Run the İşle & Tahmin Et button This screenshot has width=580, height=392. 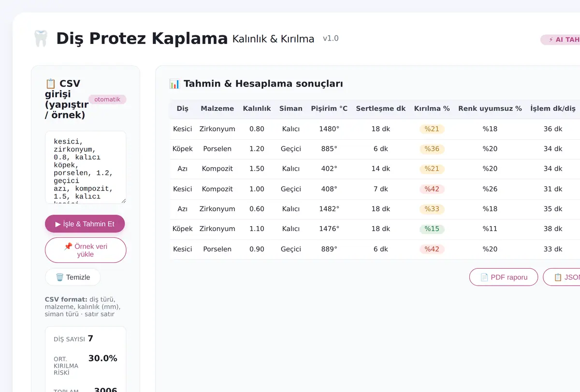(85, 224)
